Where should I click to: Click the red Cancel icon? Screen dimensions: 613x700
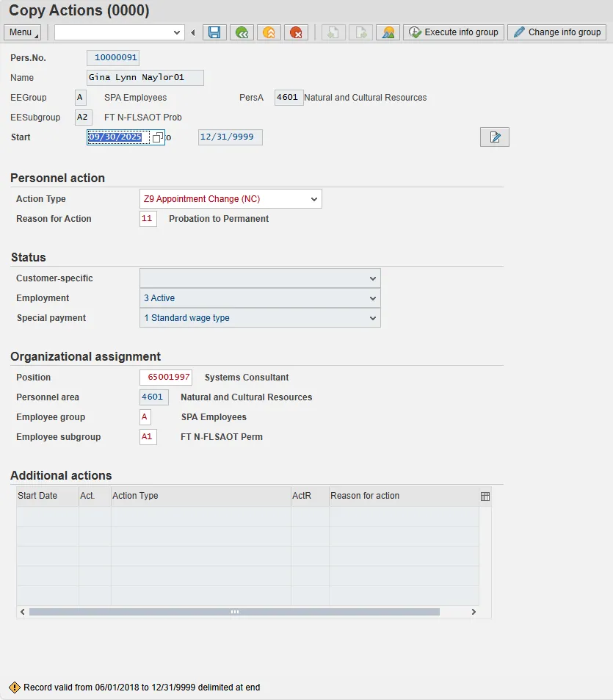(x=296, y=32)
